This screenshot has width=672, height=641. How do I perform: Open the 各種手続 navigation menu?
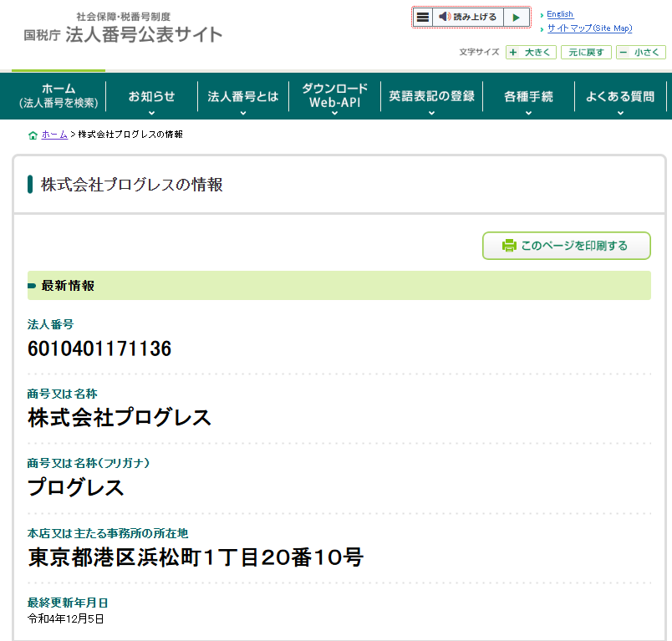[x=528, y=96]
